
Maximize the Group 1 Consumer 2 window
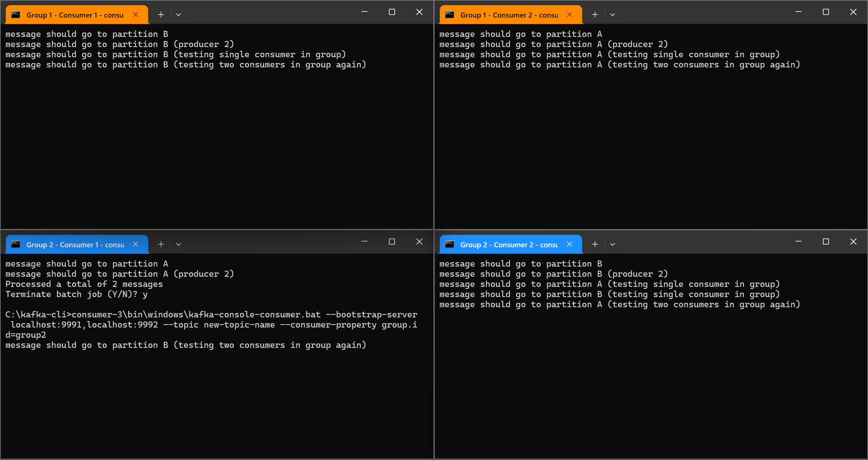(826, 12)
